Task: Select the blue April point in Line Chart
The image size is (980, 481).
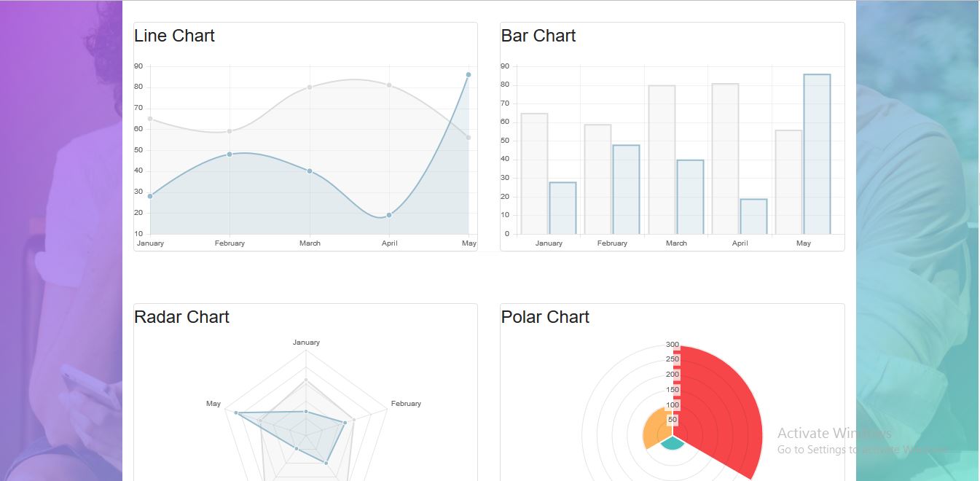Action: coord(389,215)
